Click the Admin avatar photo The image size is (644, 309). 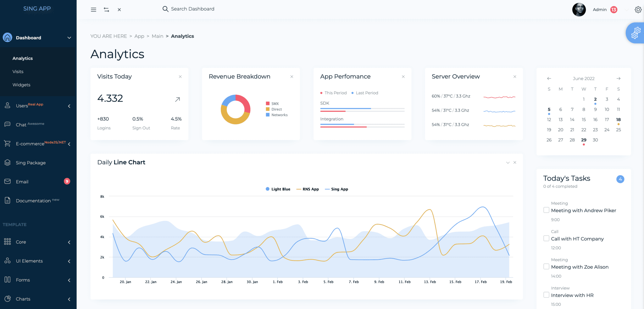(579, 9)
